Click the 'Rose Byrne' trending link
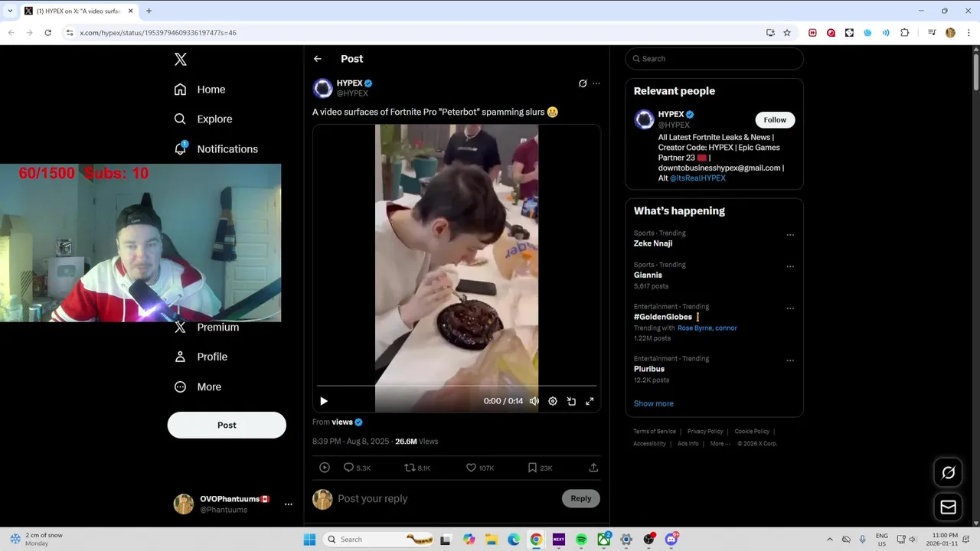The width and height of the screenshot is (980, 551). 694,328
